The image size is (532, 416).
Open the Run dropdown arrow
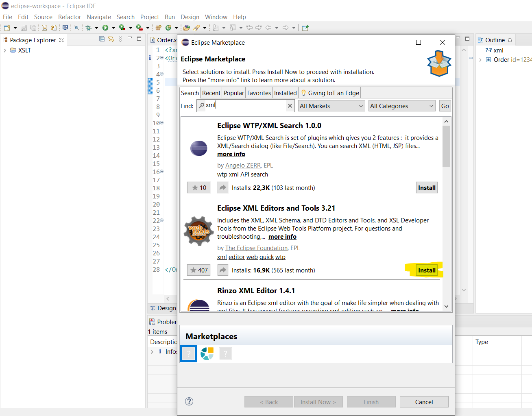pyautogui.click(x=113, y=28)
